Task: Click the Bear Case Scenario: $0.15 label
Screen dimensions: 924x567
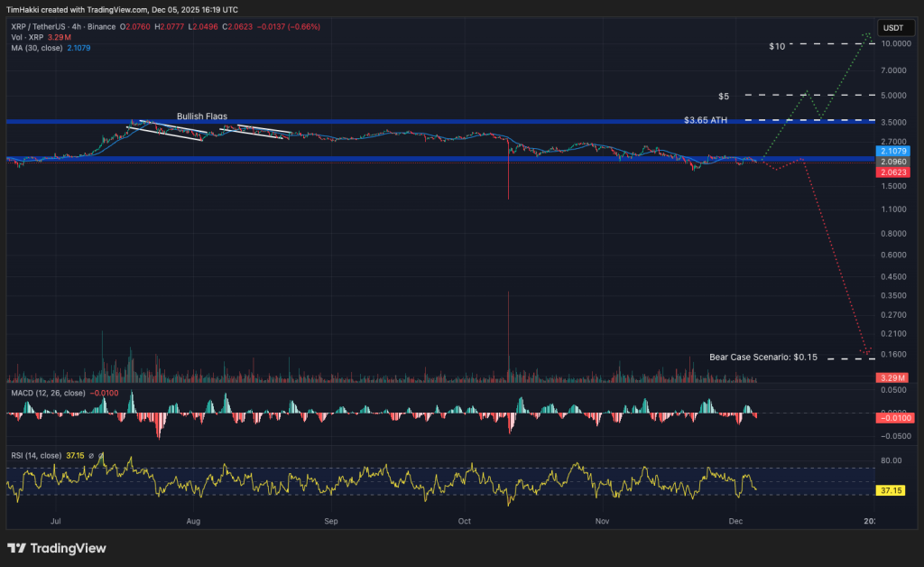Action: pyautogui.click(x=762, y=357)
